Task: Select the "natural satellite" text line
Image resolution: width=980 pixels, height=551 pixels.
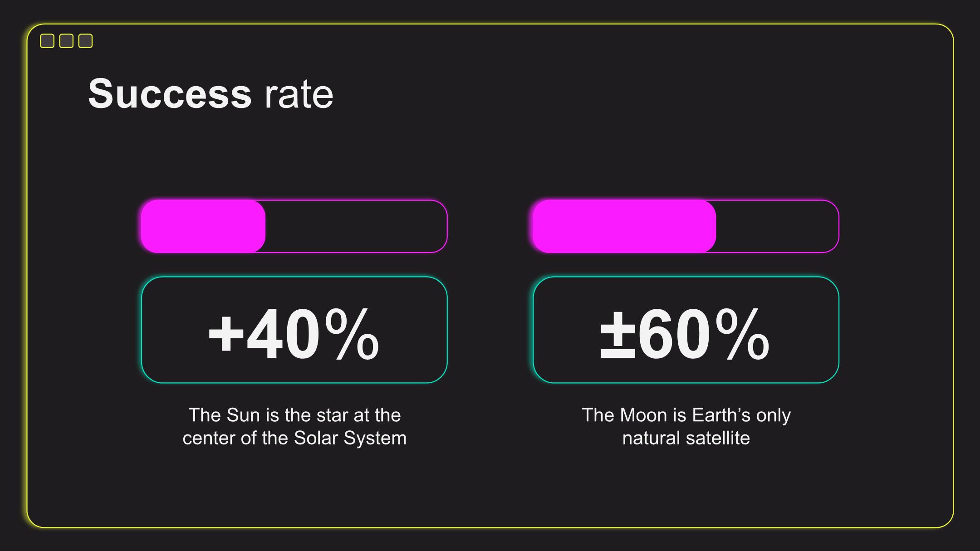Action: tap(686, 438)
